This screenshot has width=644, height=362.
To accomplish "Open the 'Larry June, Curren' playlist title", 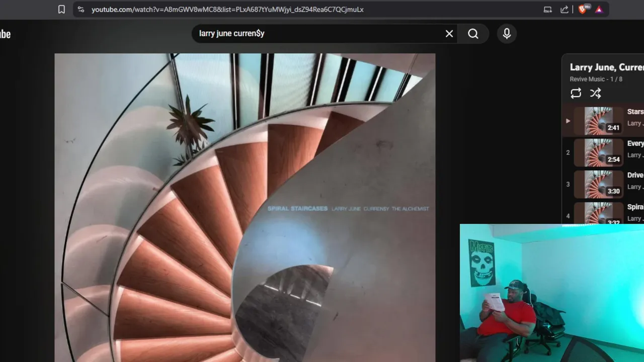I will 607,67.
